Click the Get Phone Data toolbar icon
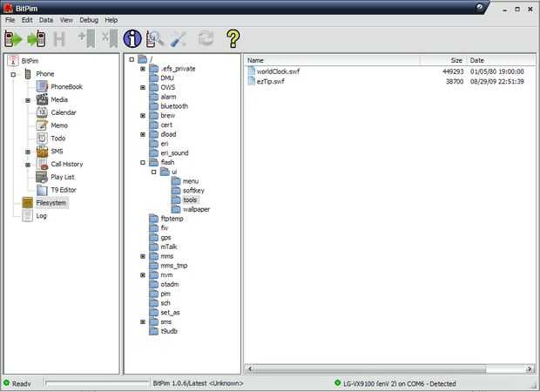The image size is (540, 392). 13,38
